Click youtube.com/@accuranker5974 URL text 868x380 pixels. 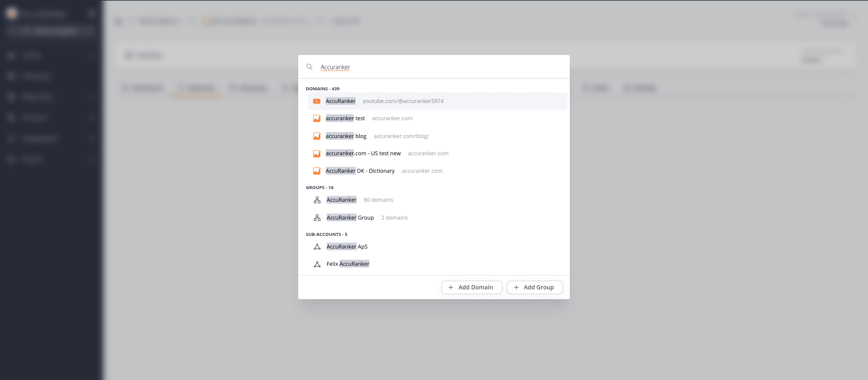click(x=403, y=101)
